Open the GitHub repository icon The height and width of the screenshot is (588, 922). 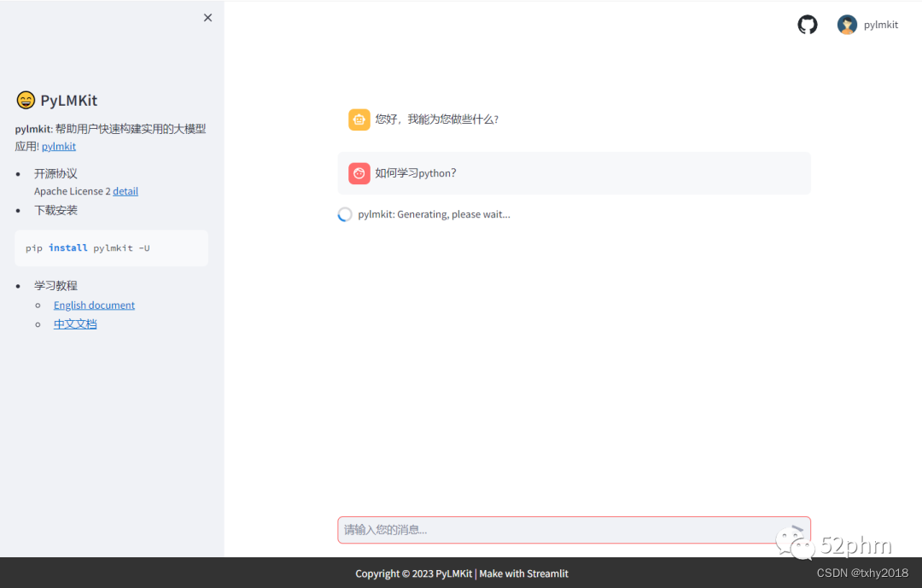pyautogui.click(x=808, y=25)
